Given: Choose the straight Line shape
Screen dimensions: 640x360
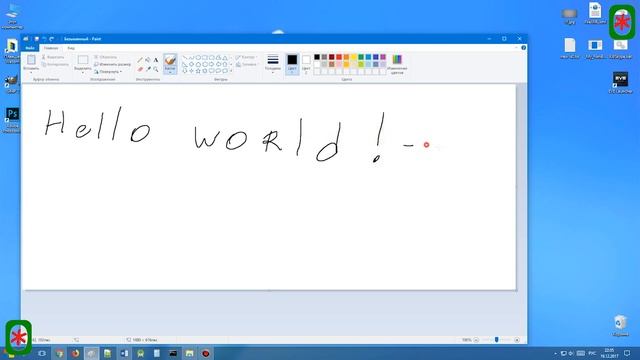Looking at the screenshot, I should (x=184, y=58).
